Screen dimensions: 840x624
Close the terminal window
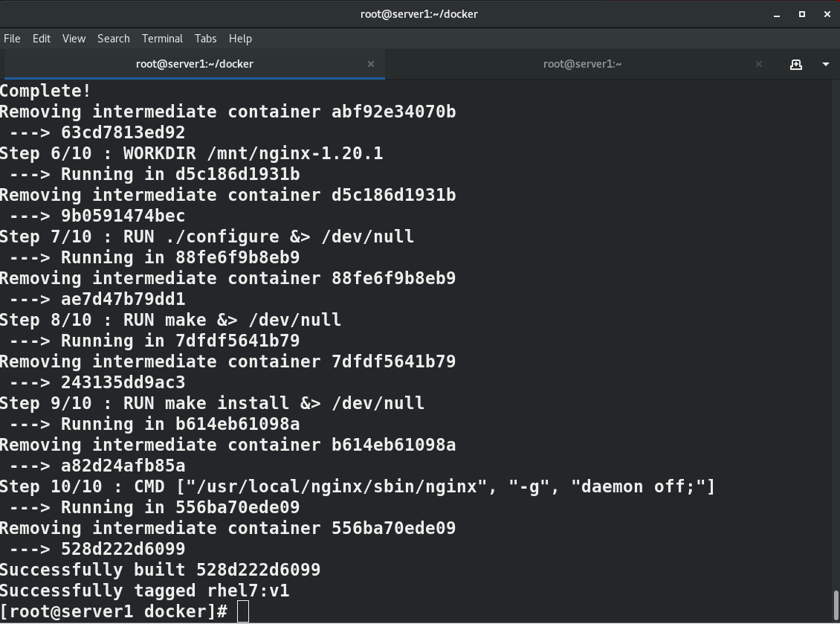827,14
